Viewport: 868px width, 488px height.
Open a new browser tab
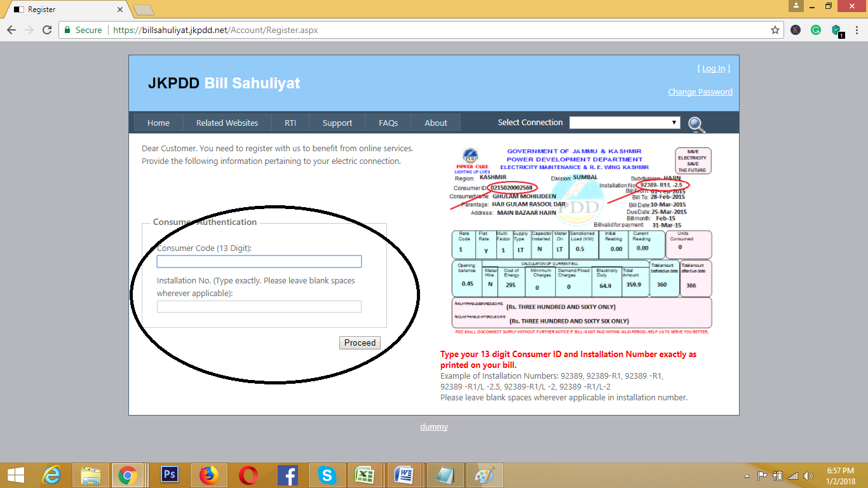[144, 10]
